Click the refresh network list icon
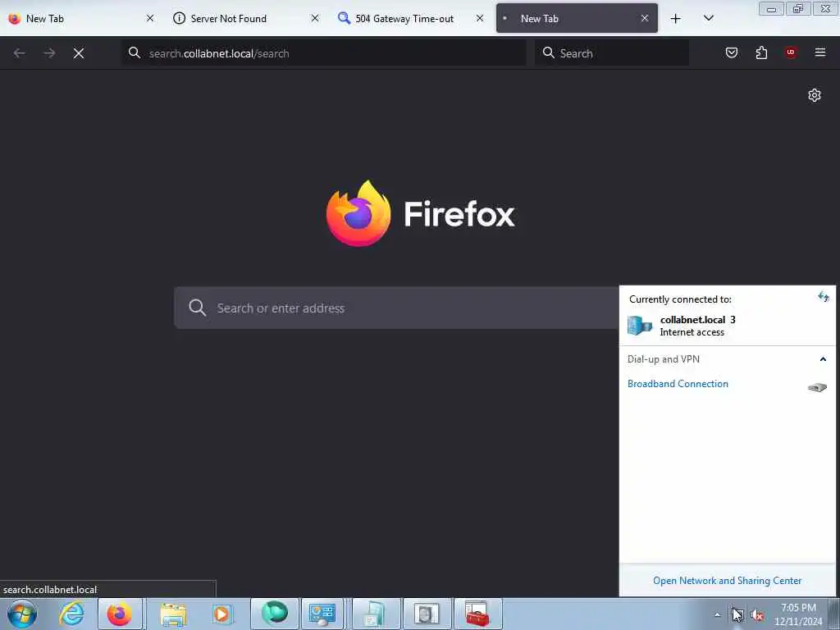 [x=824, y=297]
